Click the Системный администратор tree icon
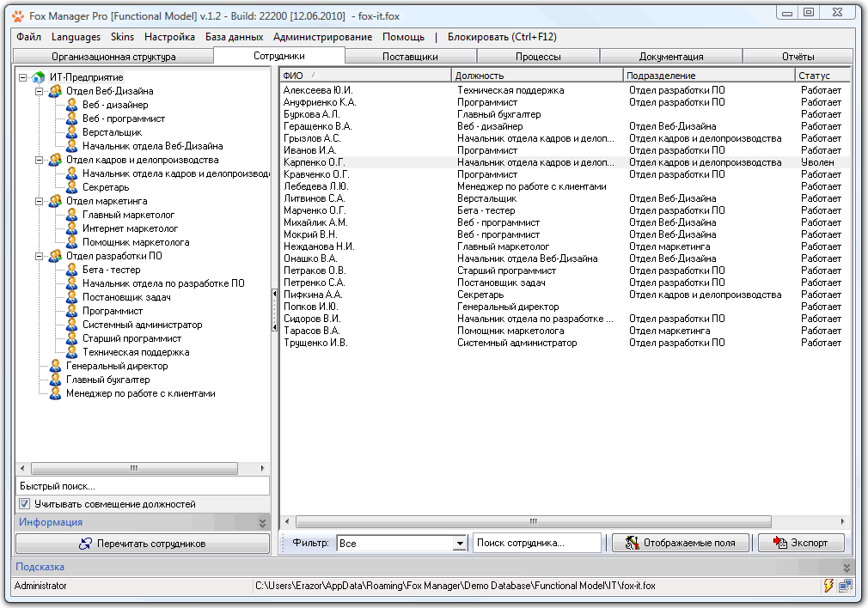This screenshot has height=608, width=868. [x=71, y=325]
